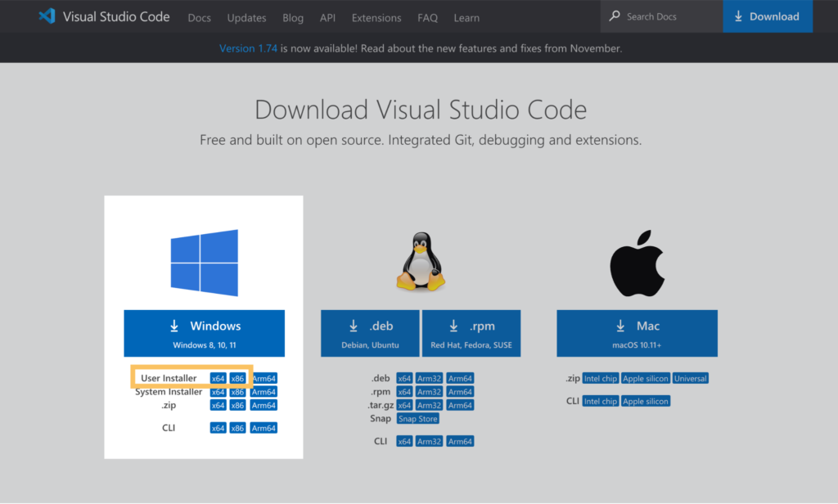Go to the Blog page
This screenshot has height=504, width=838.
point(293,18)
